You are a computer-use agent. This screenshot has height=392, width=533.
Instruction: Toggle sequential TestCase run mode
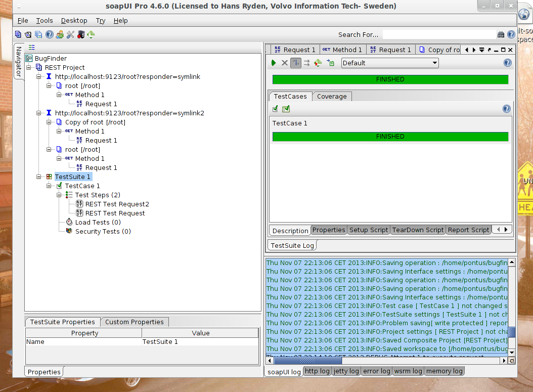click(x=296, y=63)
